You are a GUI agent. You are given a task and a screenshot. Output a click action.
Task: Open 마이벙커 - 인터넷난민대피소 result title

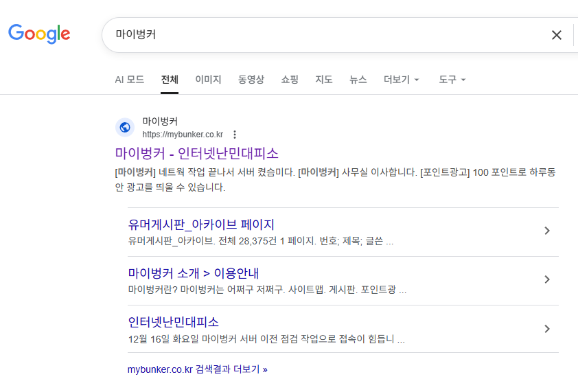pos(196,152)
